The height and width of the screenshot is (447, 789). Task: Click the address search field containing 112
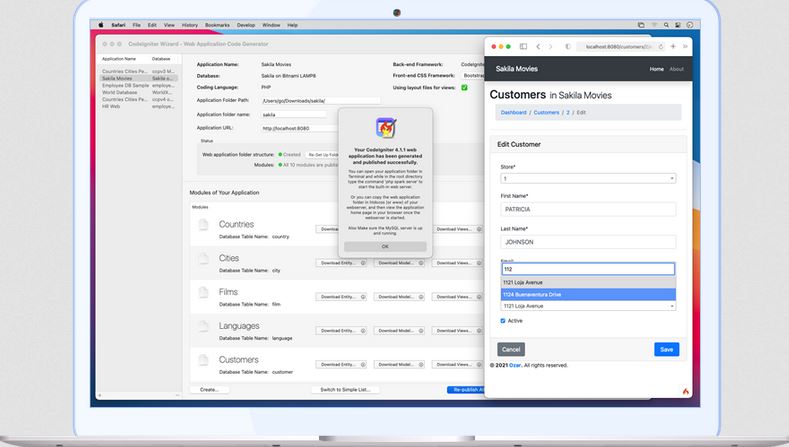pos(588,269)
